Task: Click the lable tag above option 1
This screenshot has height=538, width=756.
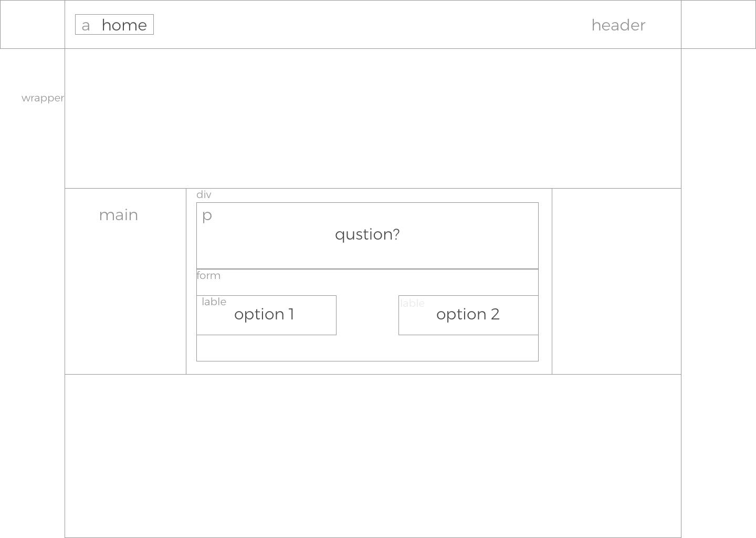Action: click(x=214, y=302)
